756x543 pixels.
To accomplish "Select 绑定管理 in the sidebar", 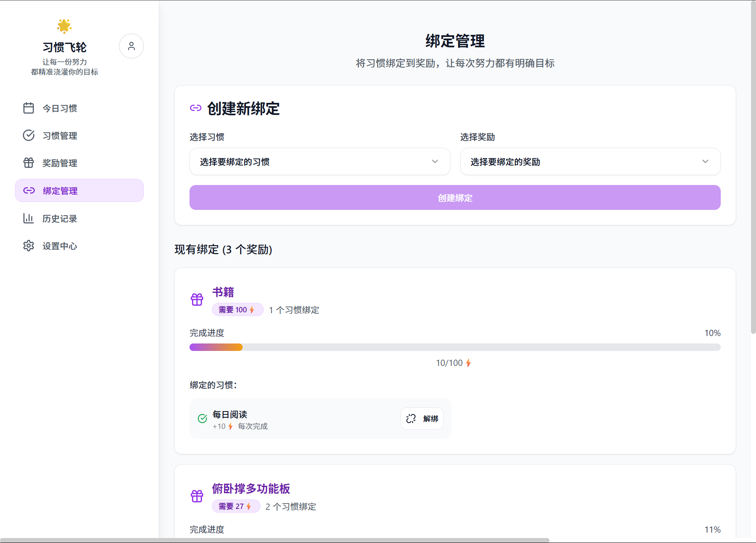I will [79, 190].
